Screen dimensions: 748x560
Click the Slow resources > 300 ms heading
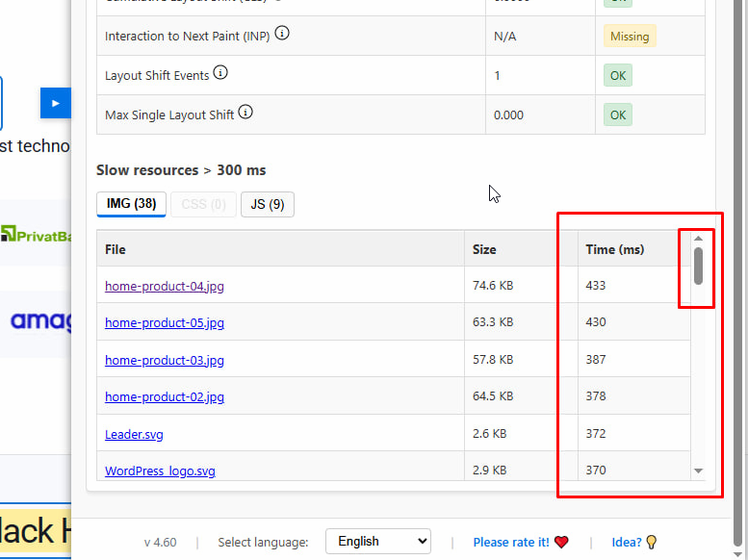pyautogui.click(x=181, y=170)
